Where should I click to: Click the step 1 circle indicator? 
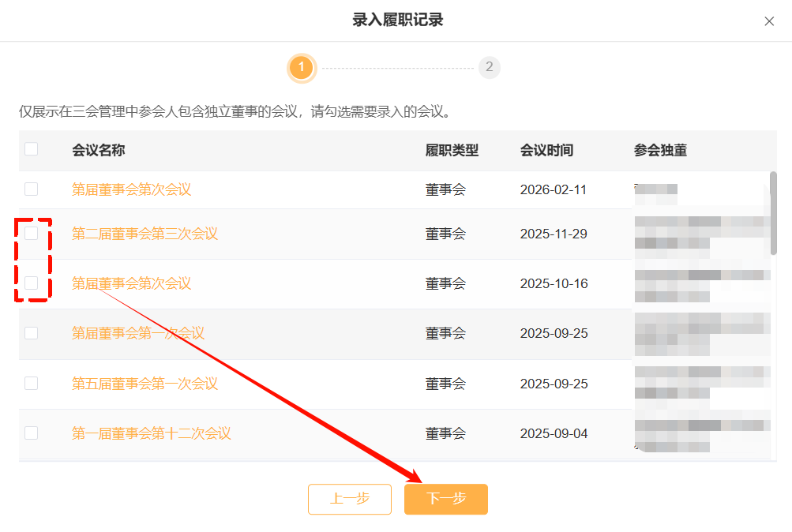coord(301,68)
